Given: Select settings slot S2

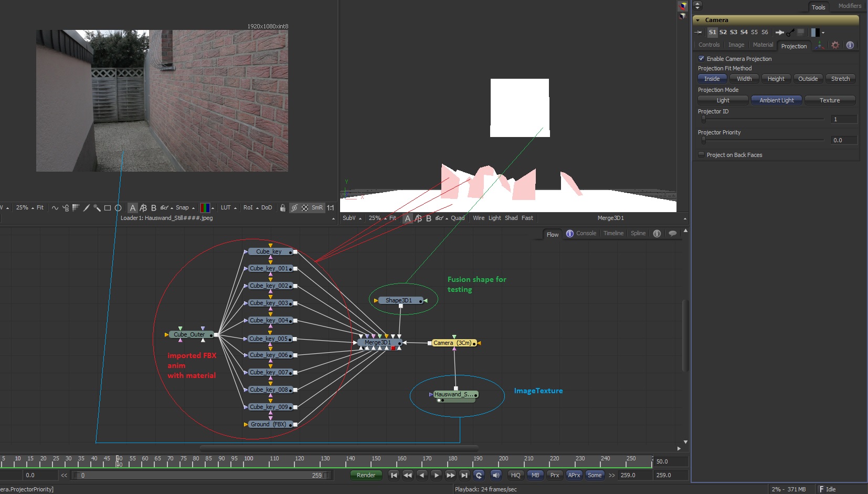Looking at the screenshot, I should point(723,33).
